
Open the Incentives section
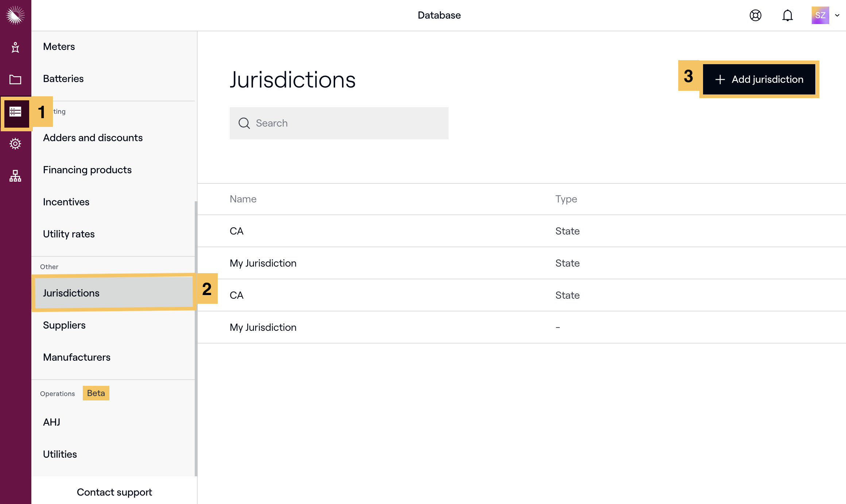(66, 202)
